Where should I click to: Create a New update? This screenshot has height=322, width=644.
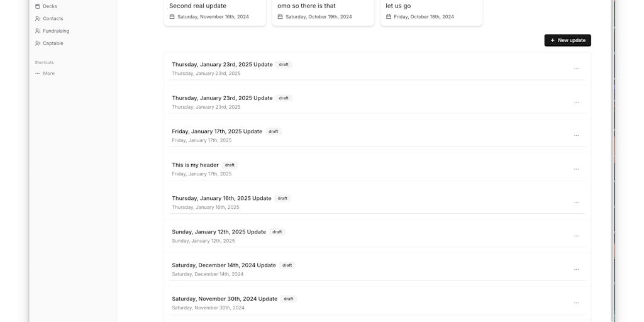point(568,40)
